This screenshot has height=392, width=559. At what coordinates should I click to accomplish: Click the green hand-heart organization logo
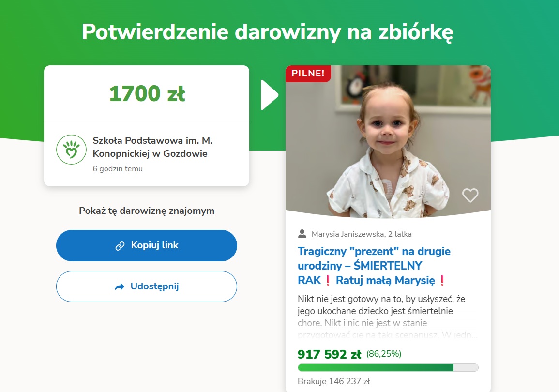point(70,150)
